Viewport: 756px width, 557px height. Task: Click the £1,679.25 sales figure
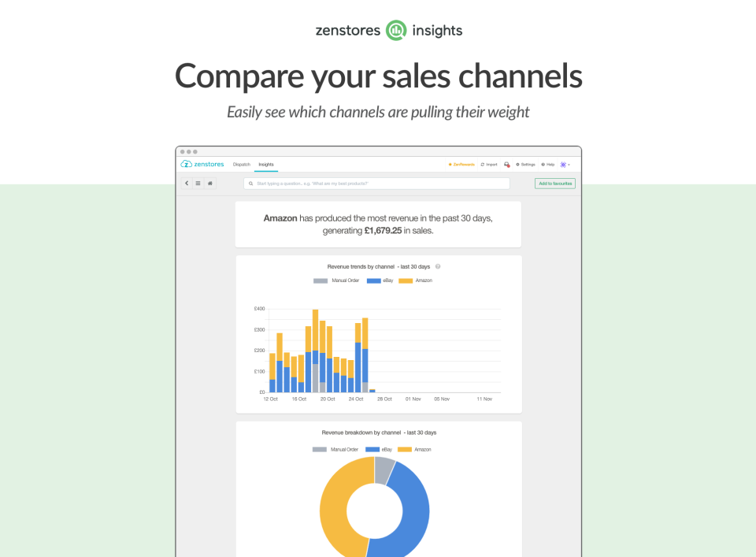pos(383,231)
